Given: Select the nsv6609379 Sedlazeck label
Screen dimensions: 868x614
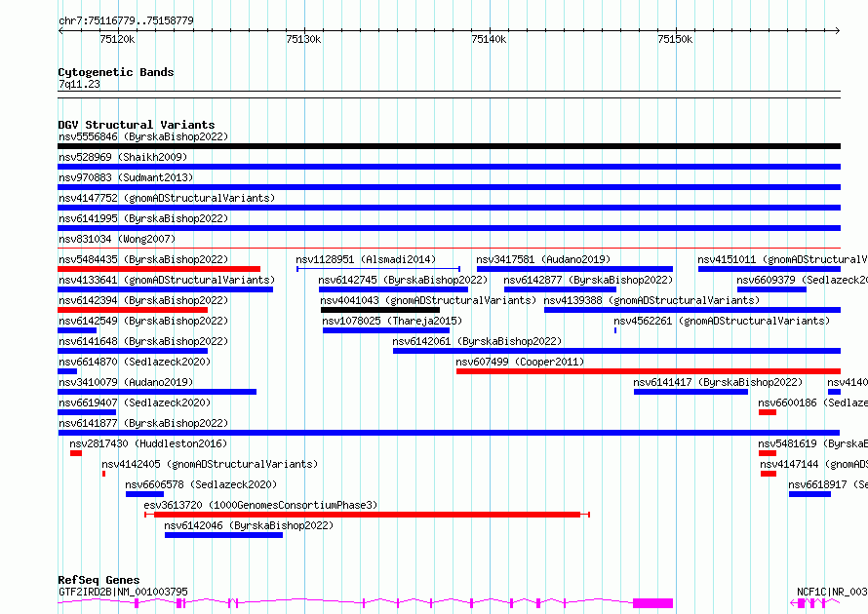Looking at the screenshot, I should pyautogui.click(x=802, y=280).
